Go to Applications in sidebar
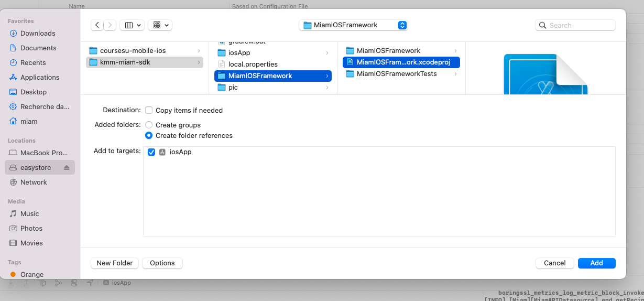Image resolution: width=644 pixels, height=301 pixels. (x=40, y=78)
